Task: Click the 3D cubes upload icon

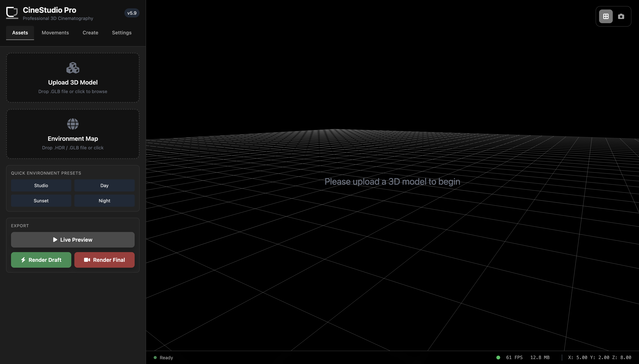Action: coord(73,68)
